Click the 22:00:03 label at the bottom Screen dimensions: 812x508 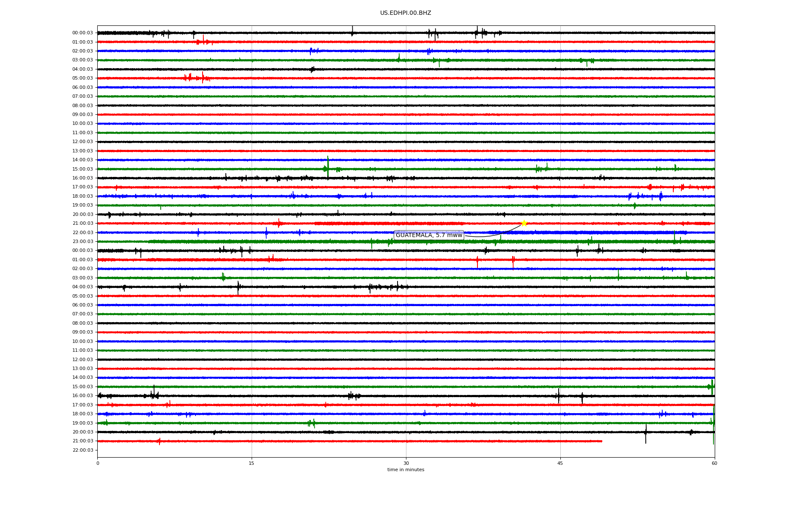[x=82, y=450]
